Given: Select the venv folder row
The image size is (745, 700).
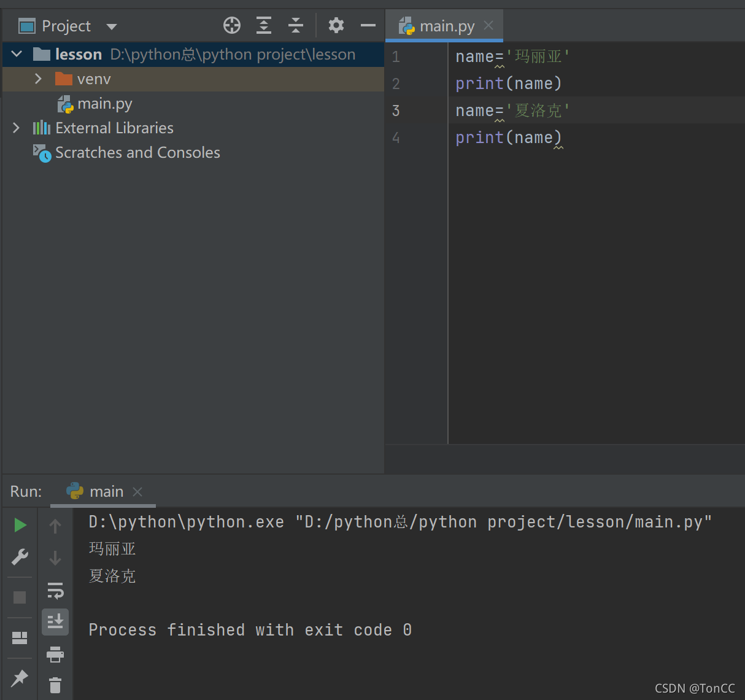Looking at the screenshot, I should [193, 79].
